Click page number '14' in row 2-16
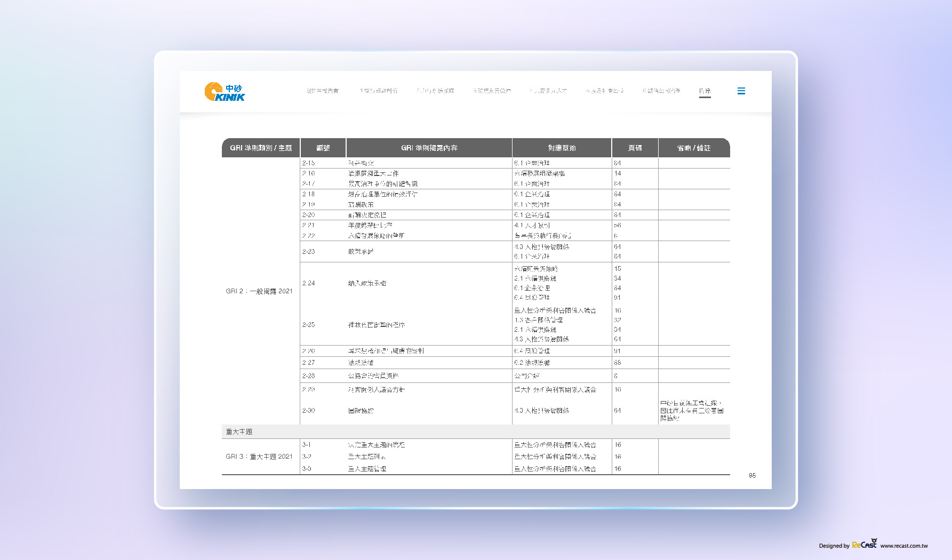The image size is (952, 560). (x=617, y=173)
